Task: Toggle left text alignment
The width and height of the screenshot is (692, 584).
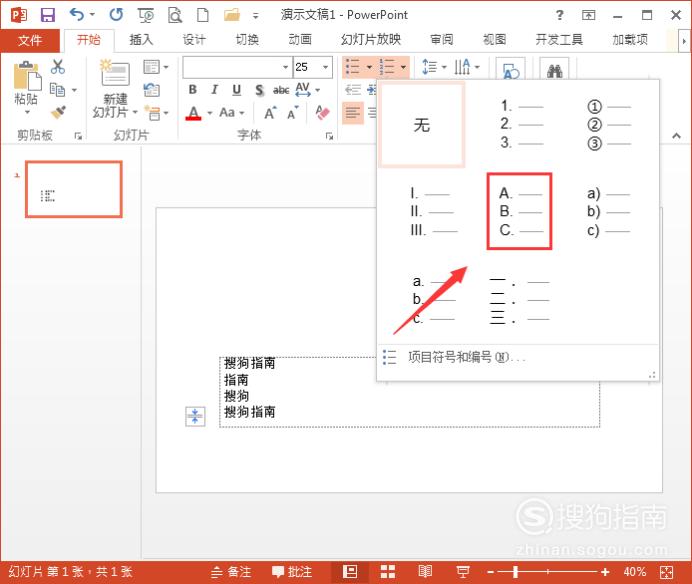Action: tap(353, 113)
